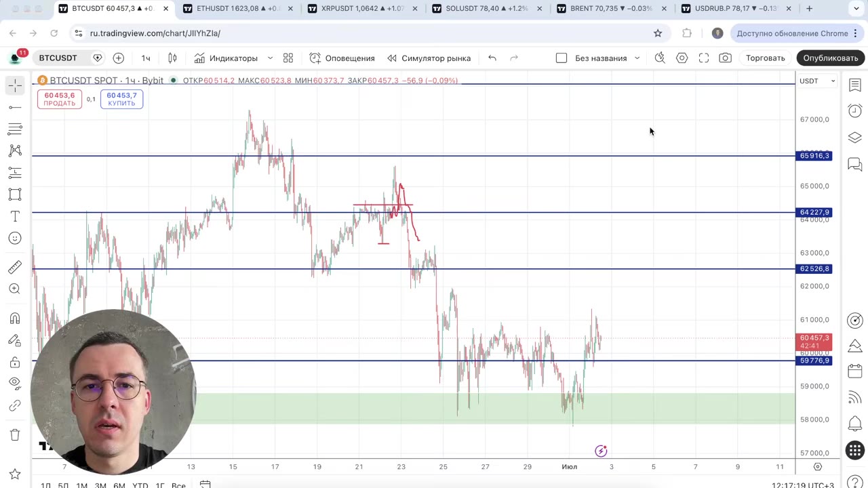Switch to the ETHUSDT browser tab
This screenshot has height=488, width=868.
237,9
